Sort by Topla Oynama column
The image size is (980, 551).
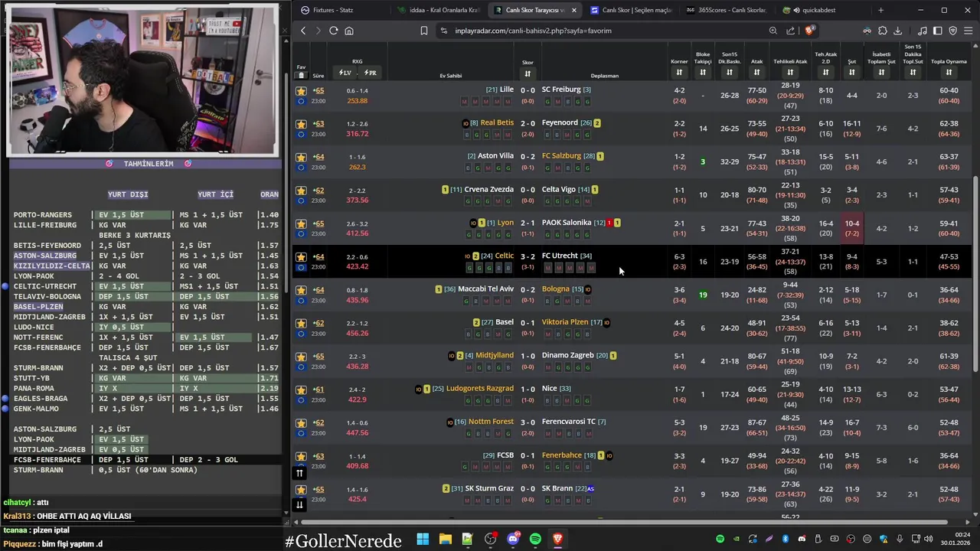[x=949, y=73]
